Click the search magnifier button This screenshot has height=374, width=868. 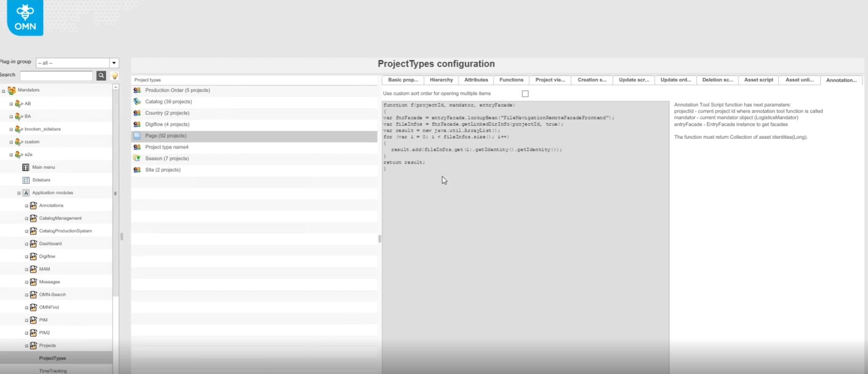pyautogui.click(x=101, y=76)
